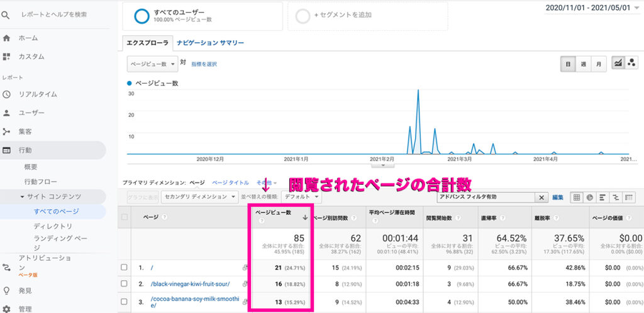Click the User person icon
The width and height of the screenshot is (644, 313).
coord(6,113)
